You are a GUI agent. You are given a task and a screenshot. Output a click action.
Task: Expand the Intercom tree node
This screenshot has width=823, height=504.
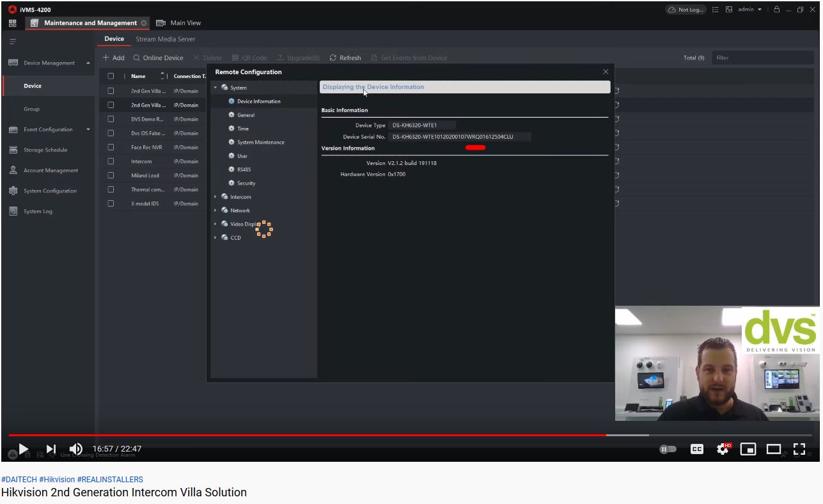point(216,197)
